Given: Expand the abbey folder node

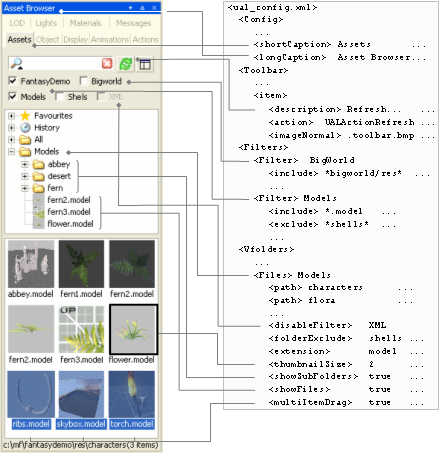Looking at the screenshot, I should tap(25, 164).
